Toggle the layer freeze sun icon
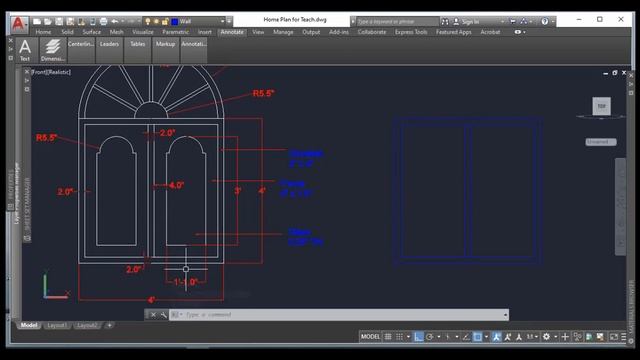Image resolution: width=640 pixels, height=360 pixels. click(x=156, y=21)
